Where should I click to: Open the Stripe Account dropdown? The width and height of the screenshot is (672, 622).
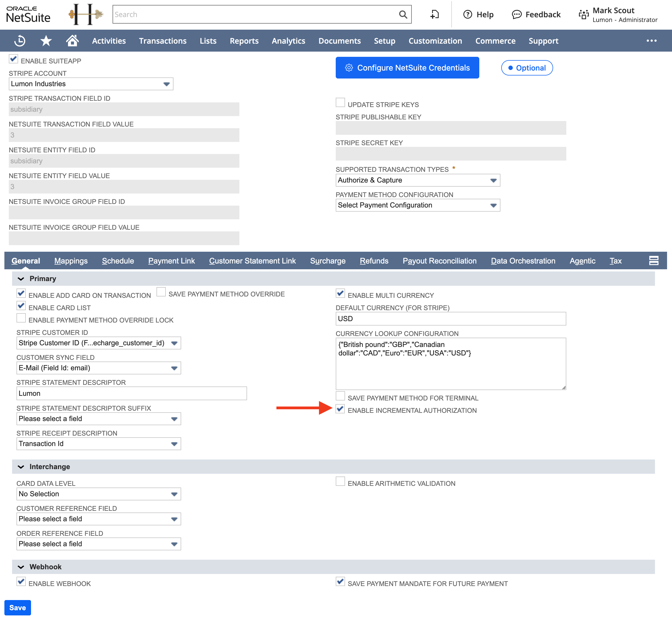(91, 84)
